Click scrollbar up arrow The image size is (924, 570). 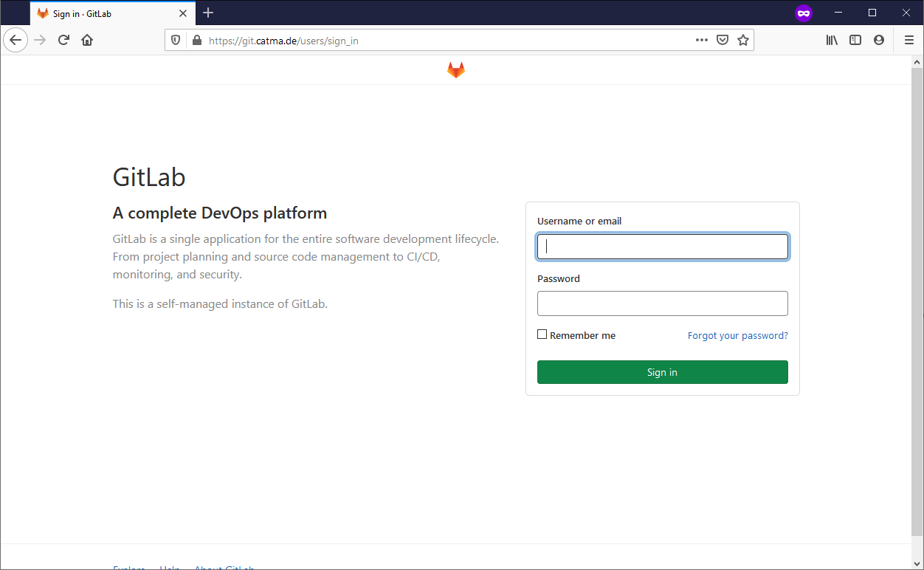[917, 61]
